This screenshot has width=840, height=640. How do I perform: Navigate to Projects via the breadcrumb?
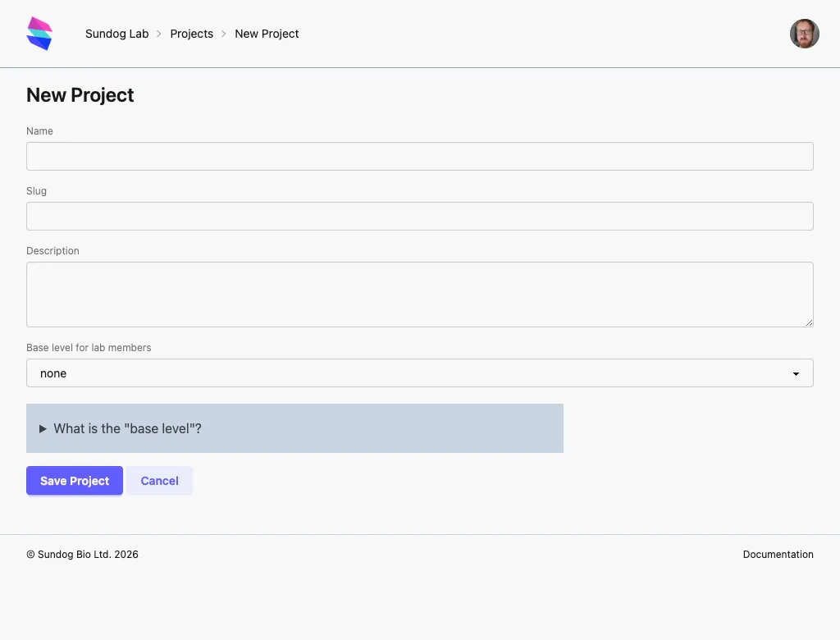(191, 34)
